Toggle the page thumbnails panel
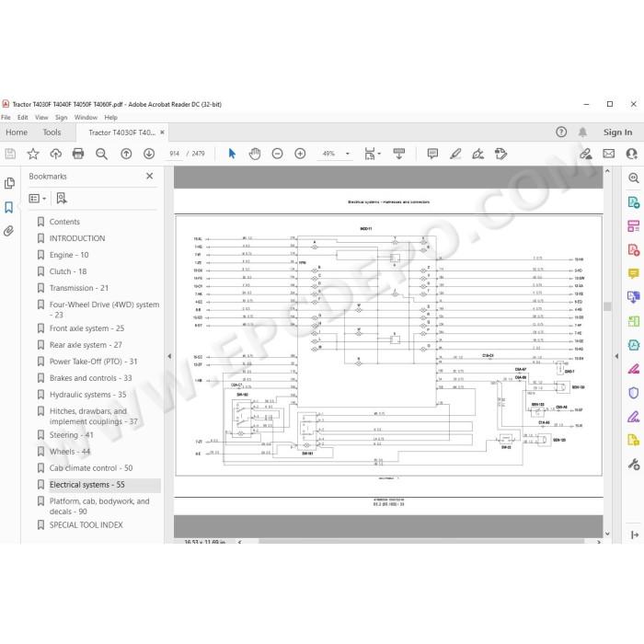The width and height of the screenshot is (644, 644). pos(9,183)
